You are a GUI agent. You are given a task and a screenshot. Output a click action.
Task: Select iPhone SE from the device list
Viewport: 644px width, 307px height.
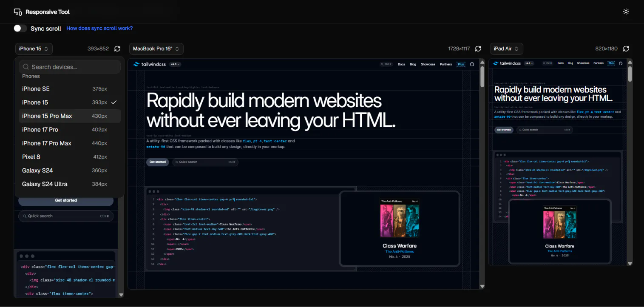pos(70,89)
